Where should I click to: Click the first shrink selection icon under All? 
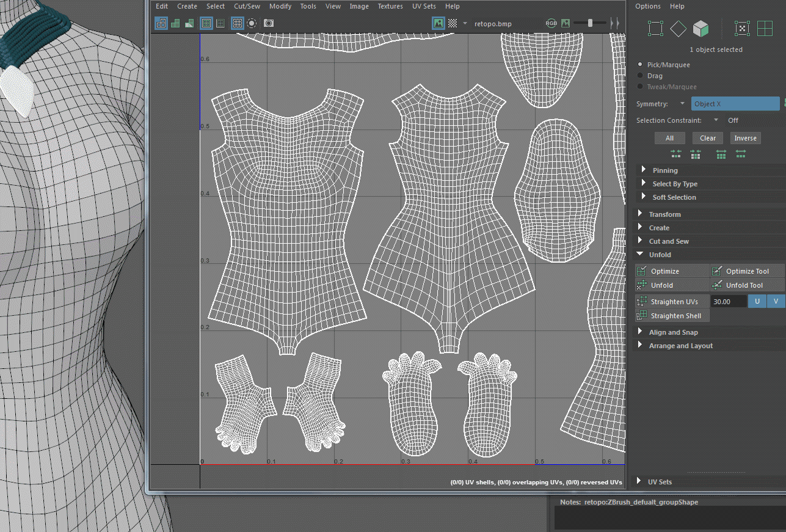coord(676,155)
